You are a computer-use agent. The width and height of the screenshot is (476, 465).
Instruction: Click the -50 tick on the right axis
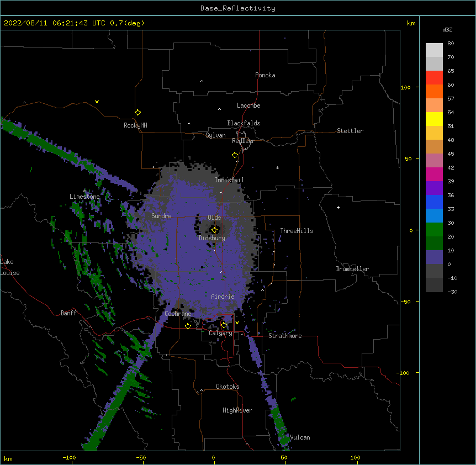point(405,302)
